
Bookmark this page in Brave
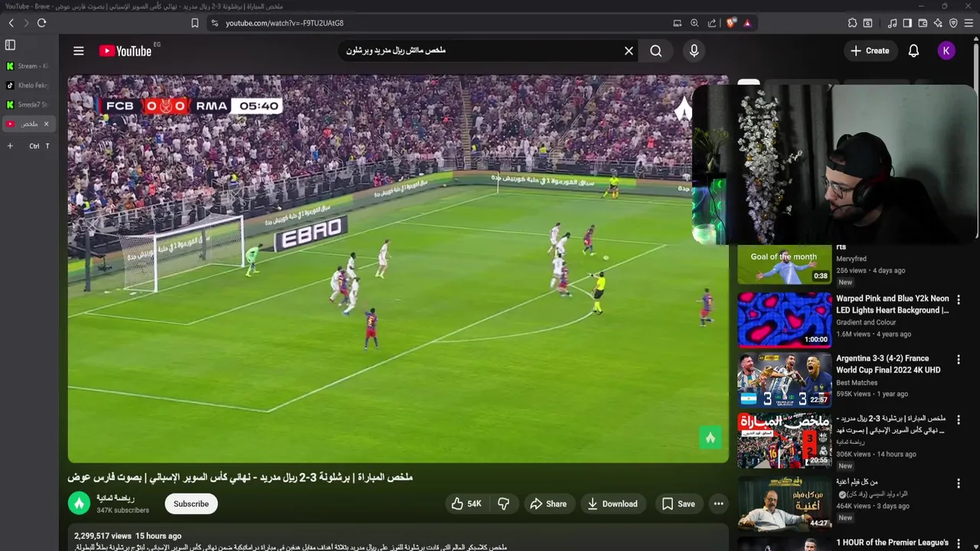(x=194, y=23)
